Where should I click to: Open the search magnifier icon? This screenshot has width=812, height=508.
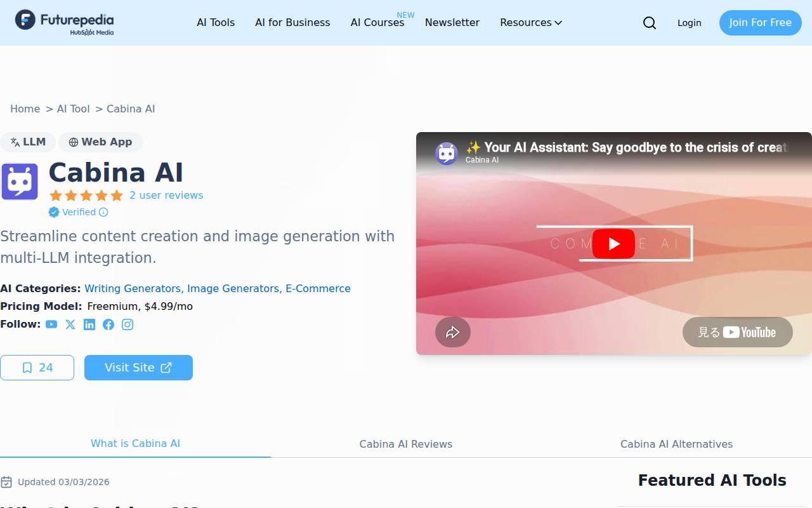coord(650,23)
